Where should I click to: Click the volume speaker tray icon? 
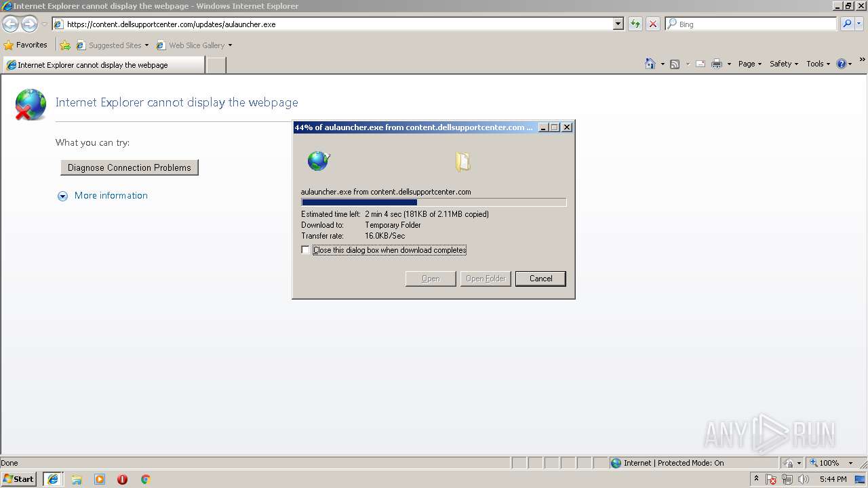click(804, 479)
